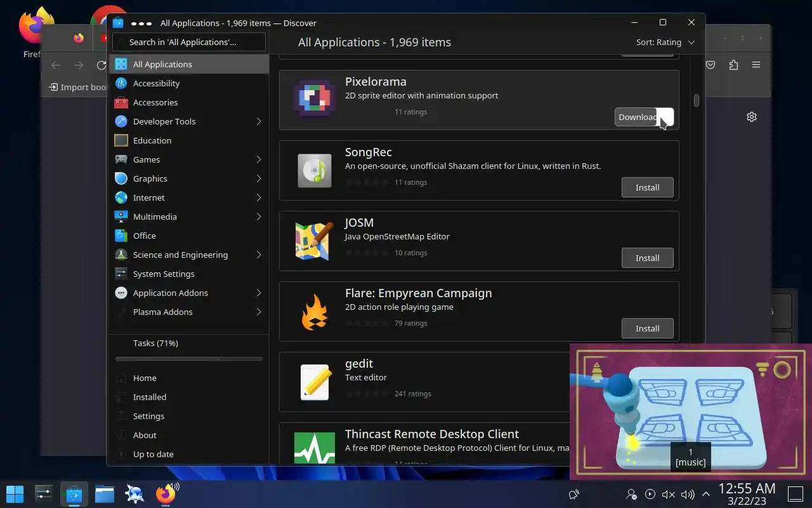The width and height of the screenshot is (812, 508).
Task: Go back in Firefox window
Action: point(56,65)
